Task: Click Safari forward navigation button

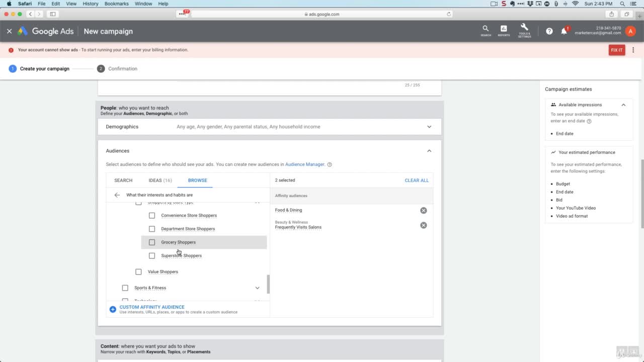Action: (x=39, y=14)
